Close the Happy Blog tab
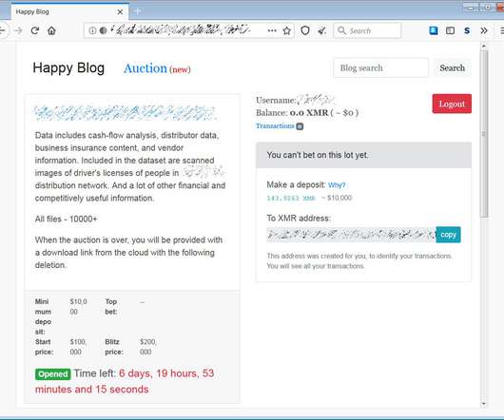Viewport: 504px width, 420px height. pyautogui.click(x=120, y=12)
